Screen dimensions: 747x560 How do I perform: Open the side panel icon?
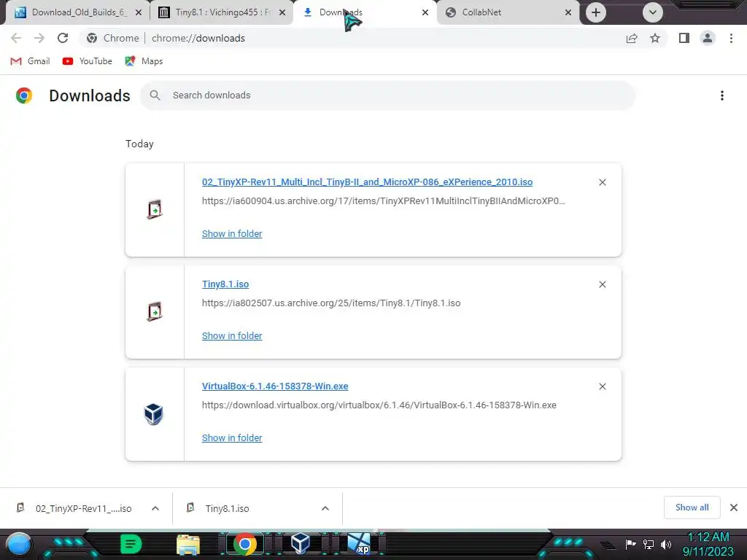(684, 38)
